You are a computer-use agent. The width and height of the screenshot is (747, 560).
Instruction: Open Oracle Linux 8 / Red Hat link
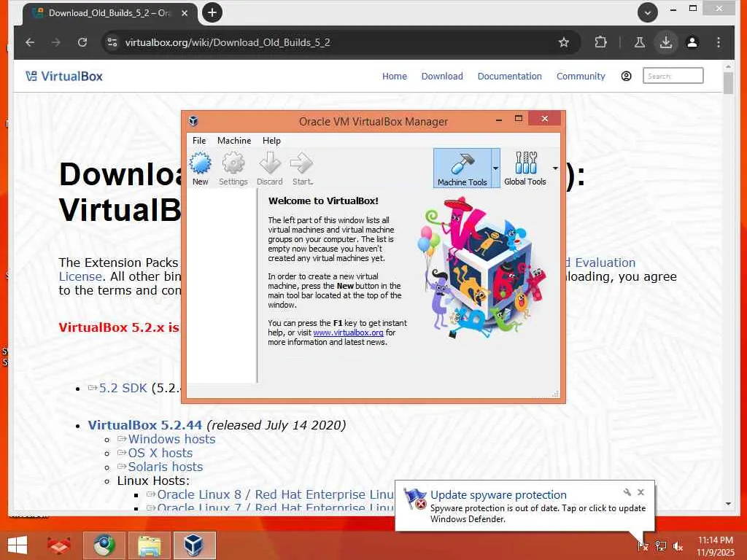(x=275, y=494)
